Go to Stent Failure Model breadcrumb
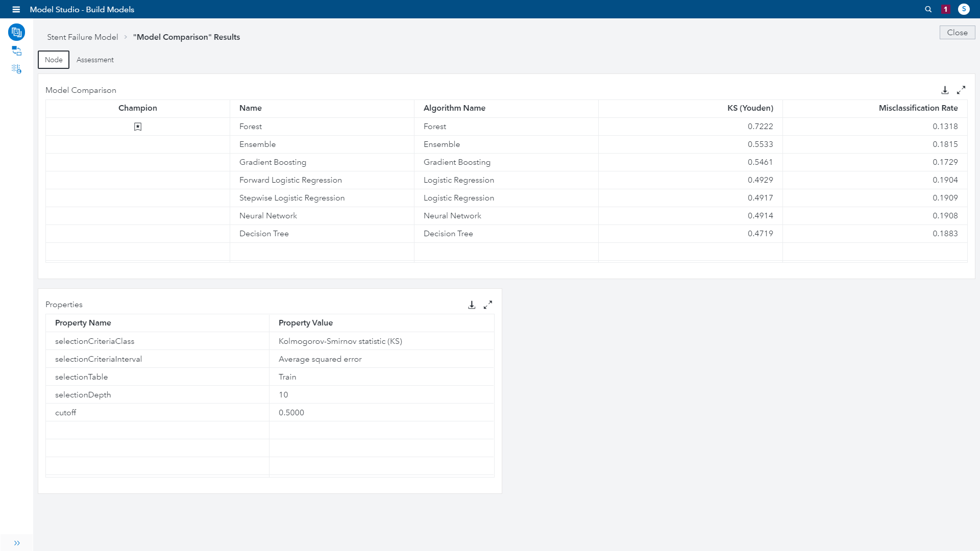Screen dimensions: 980x551 coord(82,37)
